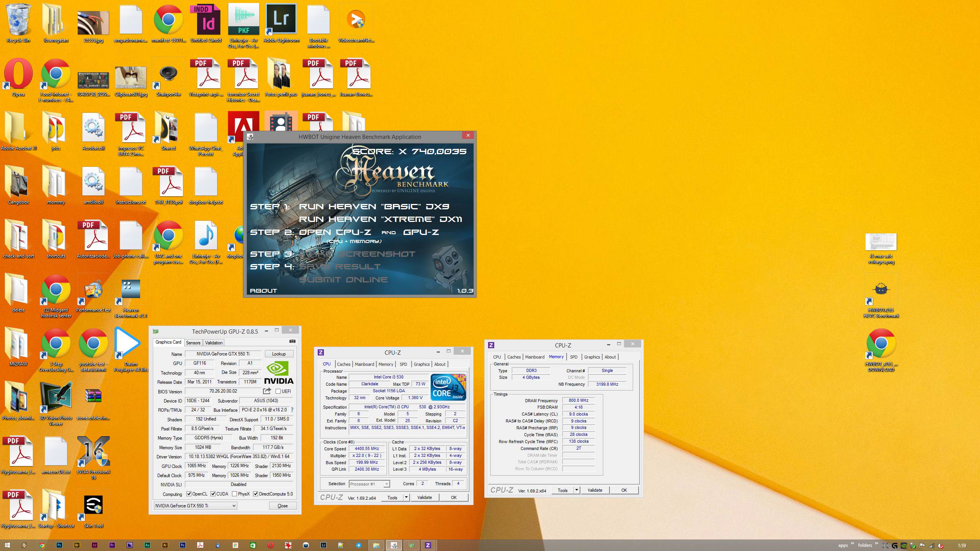Open Adobe Illustrator from the taskbar

click(x=165, y=545)
